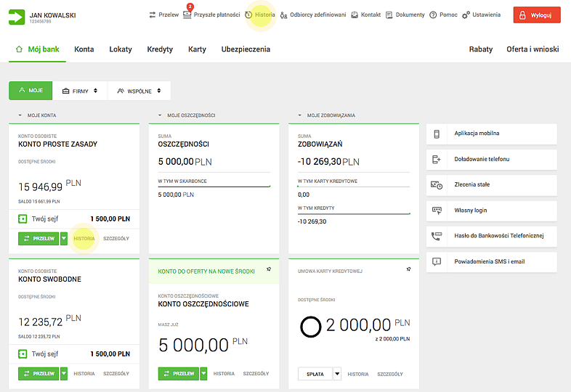Click Twój sejf icon in Konto Proste Zasady

[x=23, y=219]
